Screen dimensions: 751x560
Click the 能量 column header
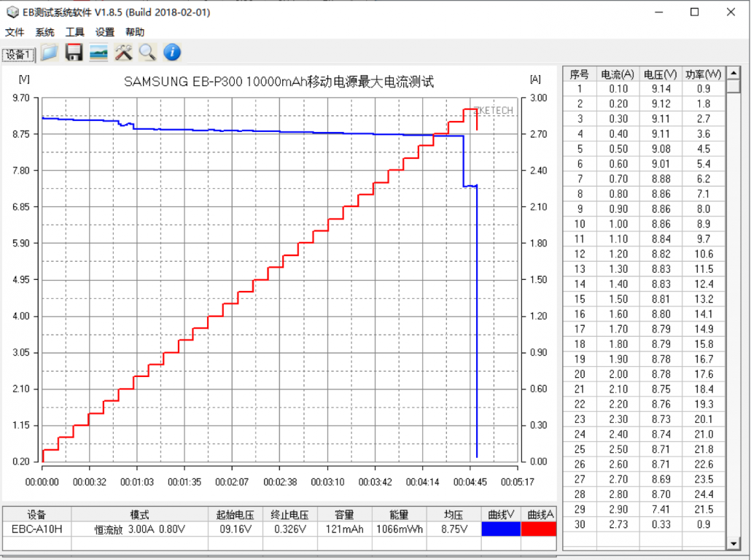[x=399, y=515]
